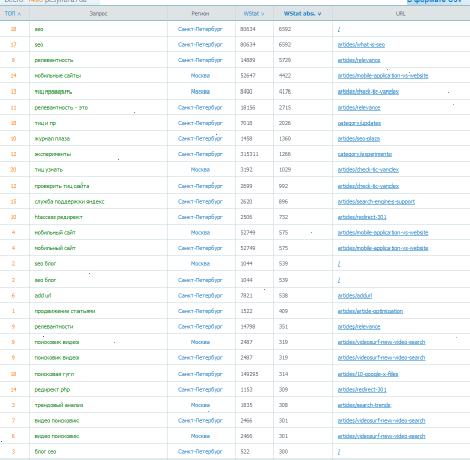Open the category/experiments link
The height and width of the screenshot is (460, 470).
[x=365, y=154]
